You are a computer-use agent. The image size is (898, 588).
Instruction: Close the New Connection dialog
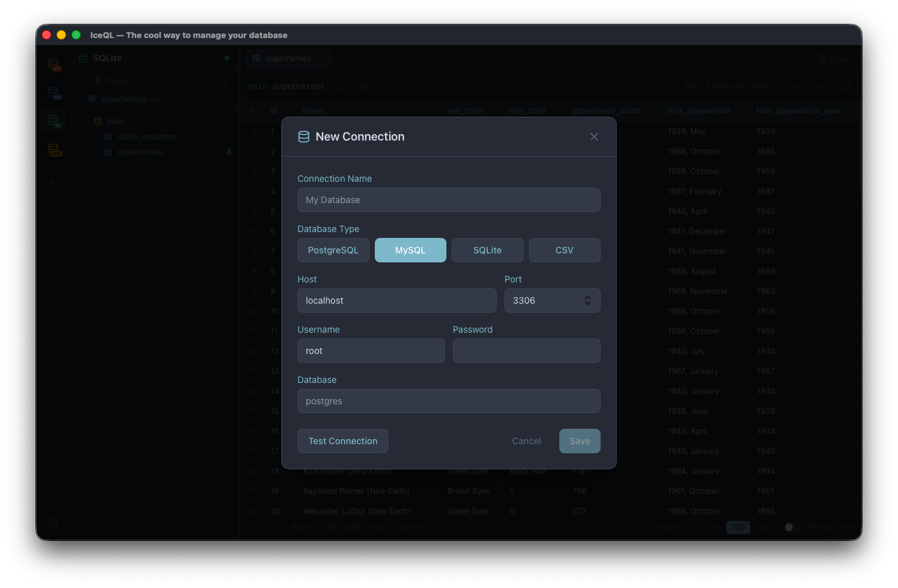click(594, 137)
